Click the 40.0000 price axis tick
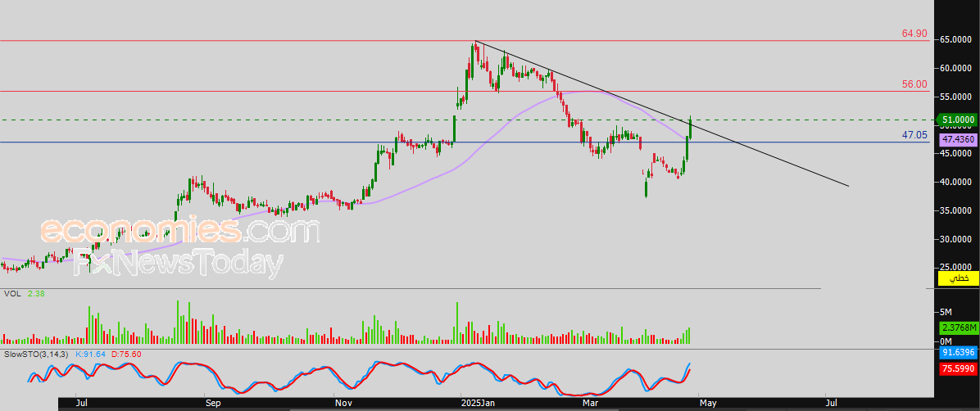This screenshot has width=980, height=411. click(955, 183)
